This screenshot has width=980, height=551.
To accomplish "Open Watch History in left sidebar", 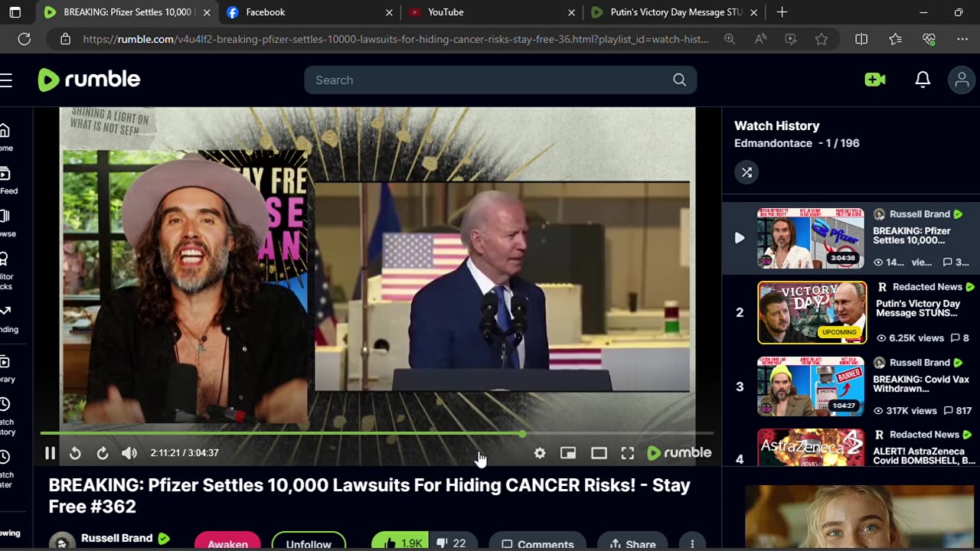I will [x=7, y=416].
